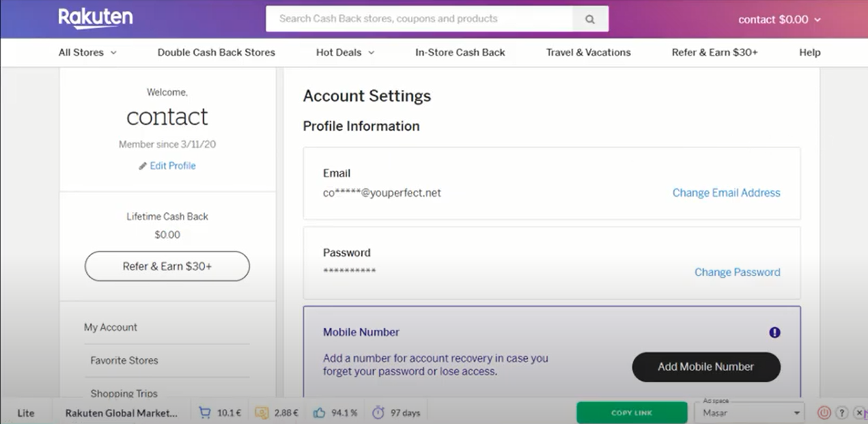
Task: Close the bottom extension bar
Action: pyautogui.click(x=859, y=412)
